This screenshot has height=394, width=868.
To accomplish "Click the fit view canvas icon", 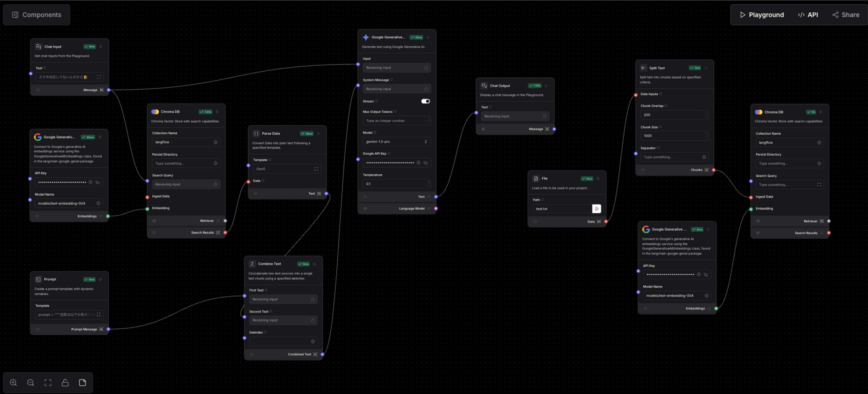I will coord(48,383).
